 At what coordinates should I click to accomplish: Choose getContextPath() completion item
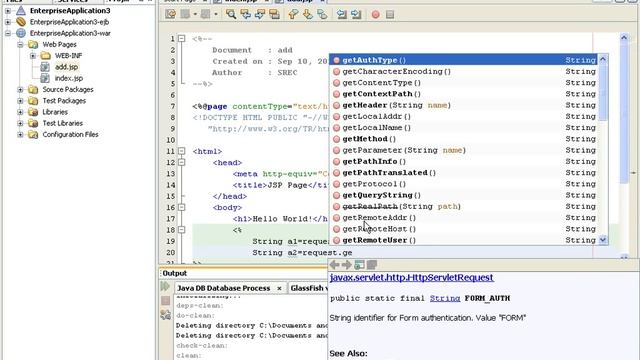tap(464, 94)
